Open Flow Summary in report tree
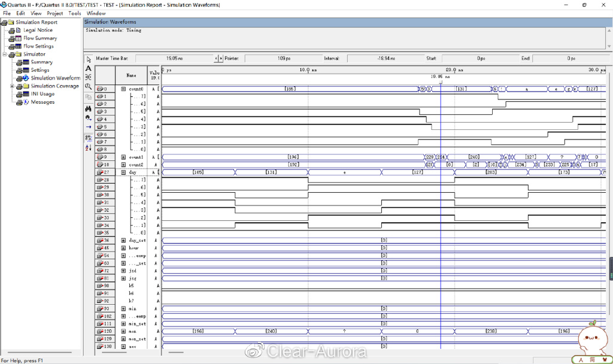This screenshot has height=364, width=613. pyautogui.click(x=40, y=38)
